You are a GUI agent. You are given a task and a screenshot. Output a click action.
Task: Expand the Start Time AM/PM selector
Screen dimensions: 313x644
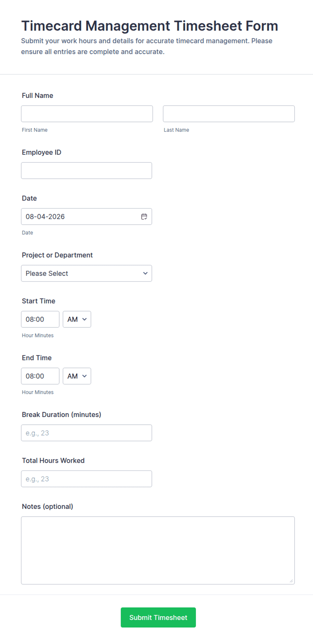77,319
